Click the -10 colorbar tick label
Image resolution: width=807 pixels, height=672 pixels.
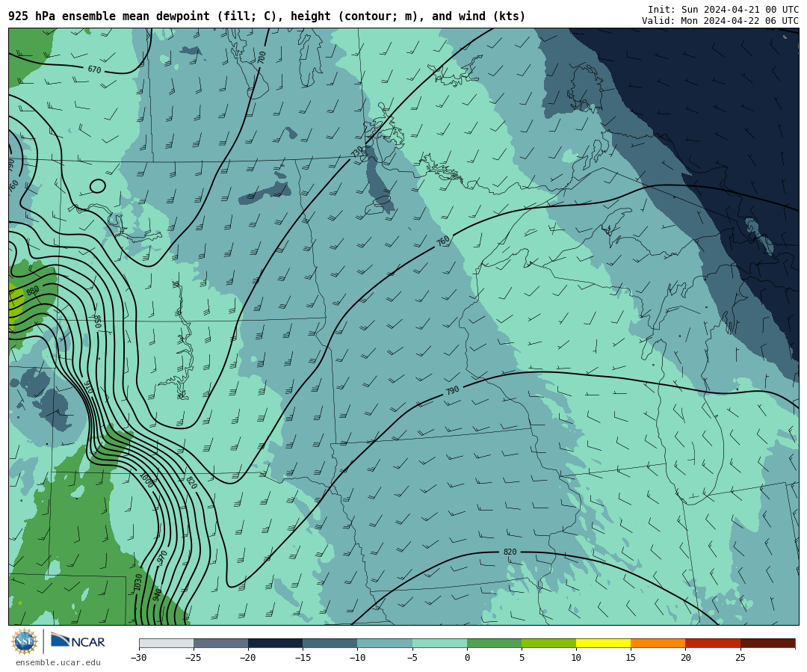[356, 658]
